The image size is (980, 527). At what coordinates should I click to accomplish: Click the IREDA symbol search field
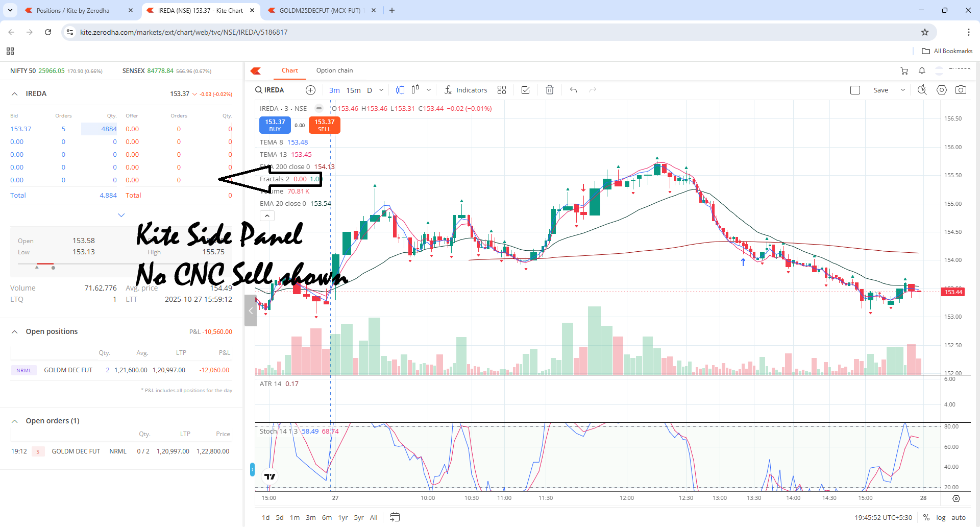274,90
